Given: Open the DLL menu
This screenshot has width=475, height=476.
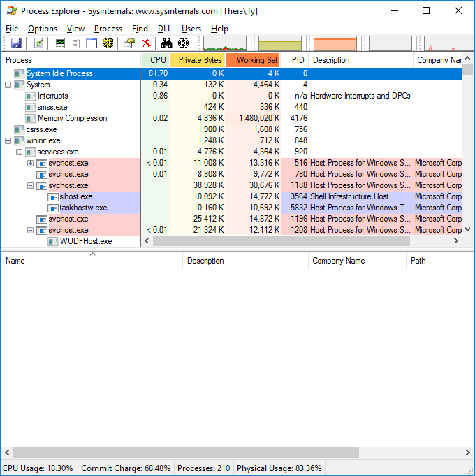Looking at the screenshot, I should [x=165, y=29].
